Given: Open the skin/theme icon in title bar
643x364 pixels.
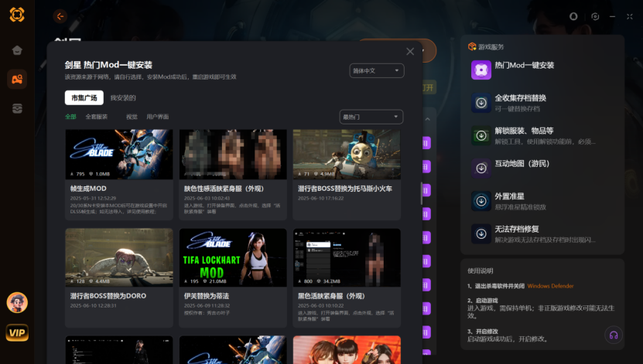Looking at the screenshot, I should 573,16.
